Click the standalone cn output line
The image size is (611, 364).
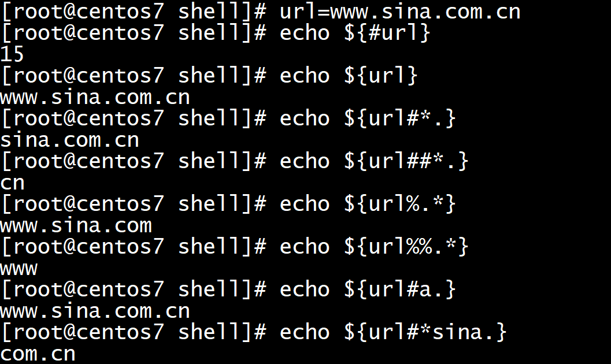[12, 183]
